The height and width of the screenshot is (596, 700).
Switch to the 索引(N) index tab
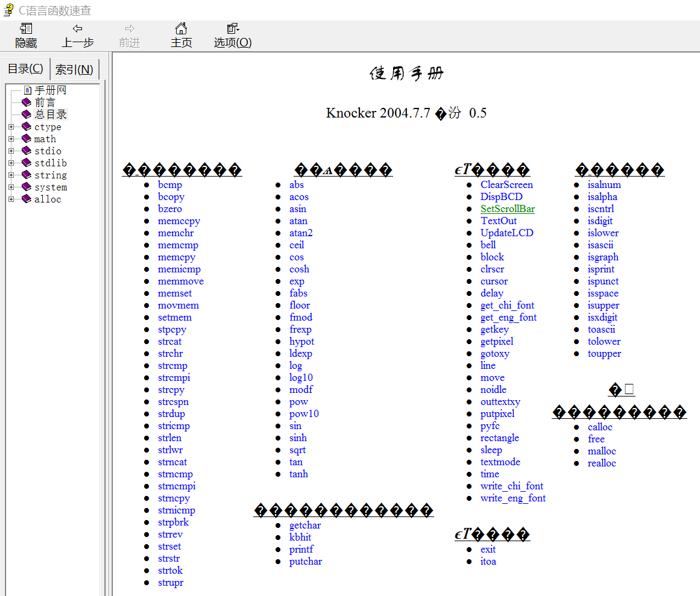(x=74, y=69)
